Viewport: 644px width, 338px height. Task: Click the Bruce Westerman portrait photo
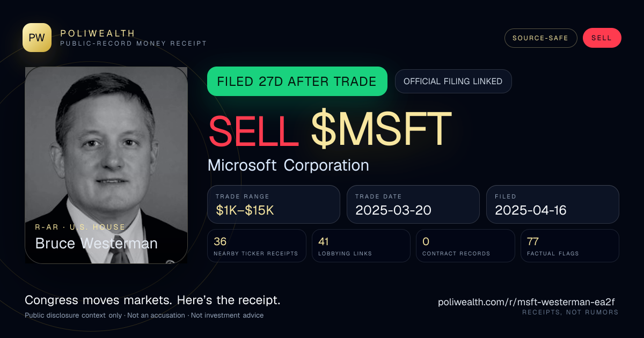pos(106,165)
